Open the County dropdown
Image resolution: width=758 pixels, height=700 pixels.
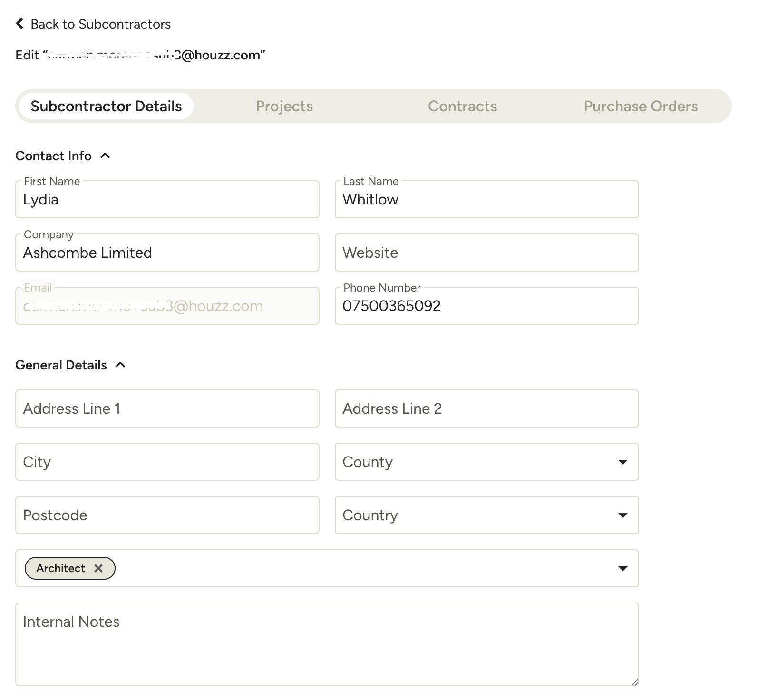click(486, 462)
